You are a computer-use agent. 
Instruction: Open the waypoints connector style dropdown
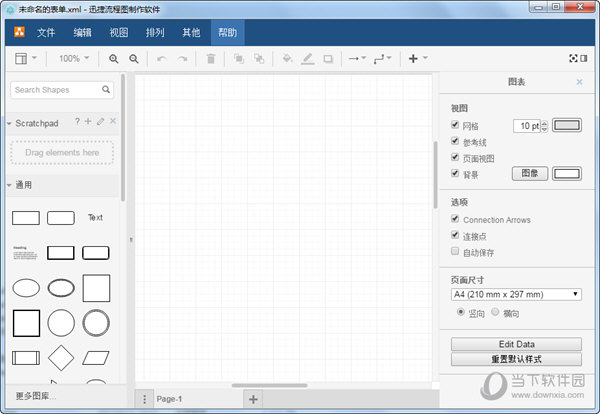(x=383, y=59)
